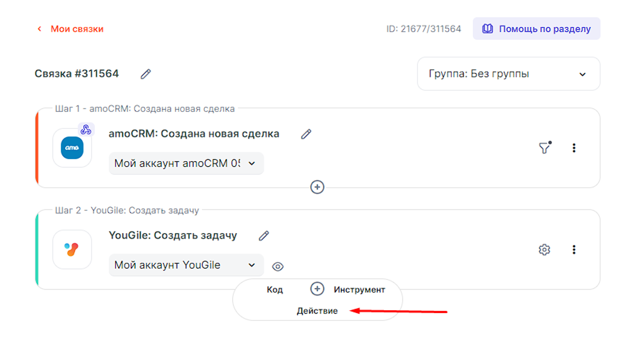Click the amoCRM app logo icon
Viewport: 644px width, 337px height.
pos(72,148)
